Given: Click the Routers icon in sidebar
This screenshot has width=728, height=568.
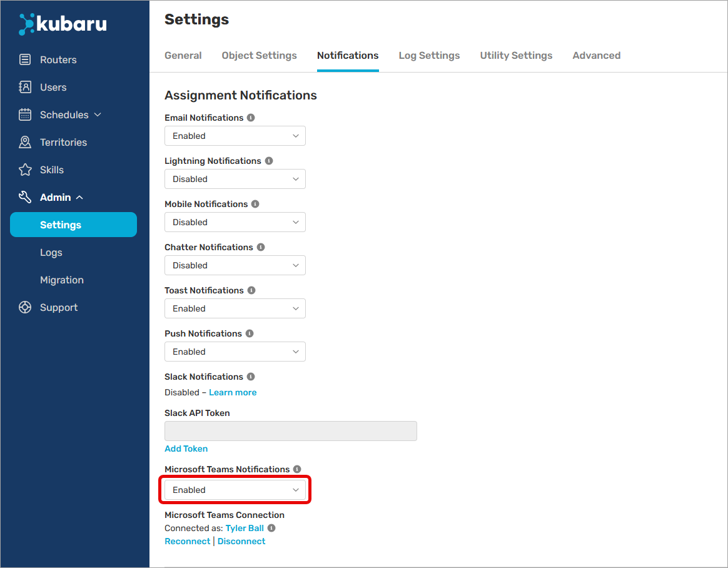Looking at the screenshot, I should tap(25, 60).
